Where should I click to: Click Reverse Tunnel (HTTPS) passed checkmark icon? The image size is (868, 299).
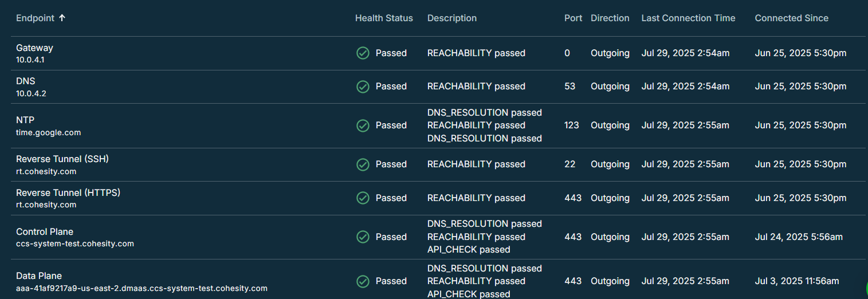point(363,198)
